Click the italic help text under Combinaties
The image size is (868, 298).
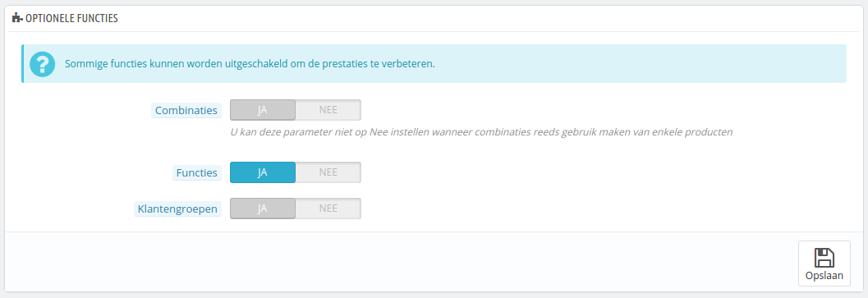tap(481, 132)
